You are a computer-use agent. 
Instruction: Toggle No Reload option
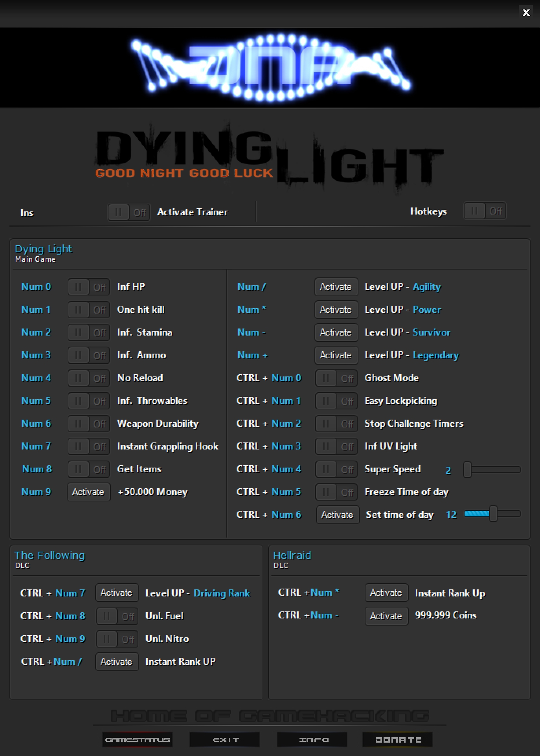89,378
